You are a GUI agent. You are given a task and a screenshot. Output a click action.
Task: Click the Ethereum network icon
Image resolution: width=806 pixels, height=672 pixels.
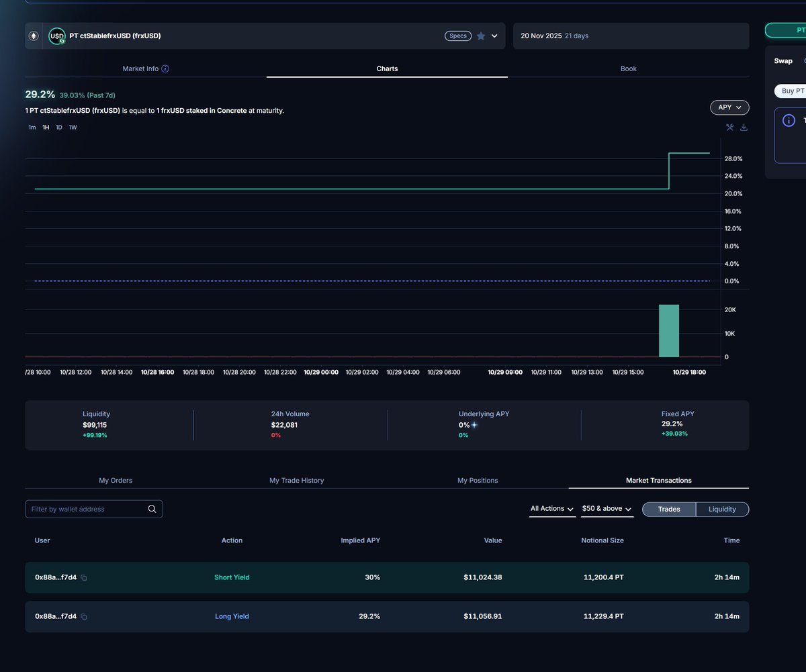click(x=34, y=36)
